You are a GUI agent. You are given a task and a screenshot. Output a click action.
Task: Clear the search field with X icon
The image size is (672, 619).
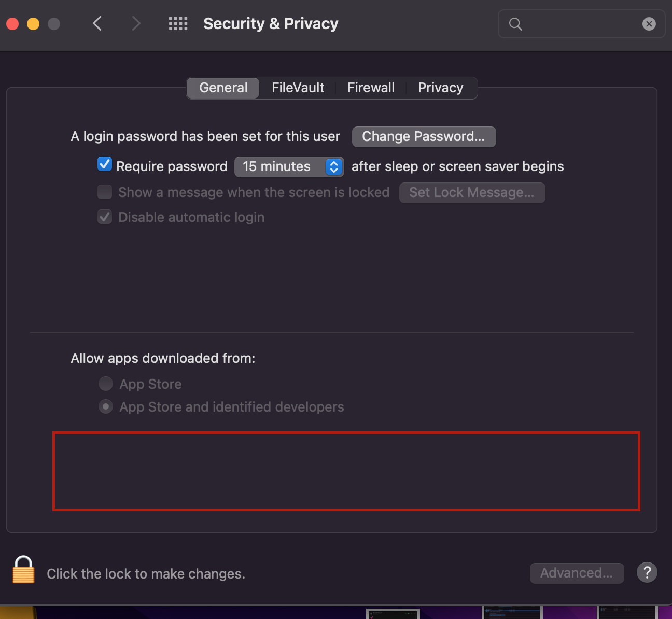(x=649, y=24)
